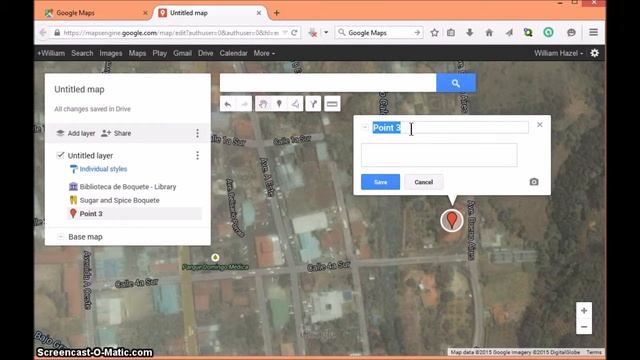The height and width of the screenshot is (360, 640).
Task: Click the yellow Parque Domingo Médica marker
Action: [x=215, y=257]
